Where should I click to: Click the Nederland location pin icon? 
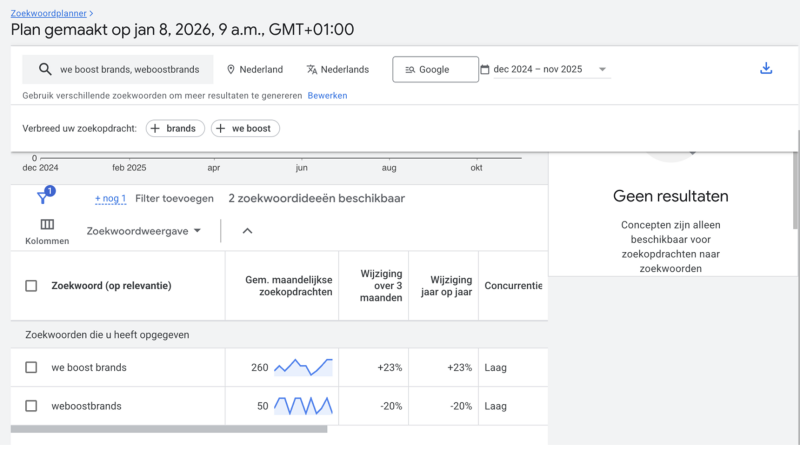point(231,70)
